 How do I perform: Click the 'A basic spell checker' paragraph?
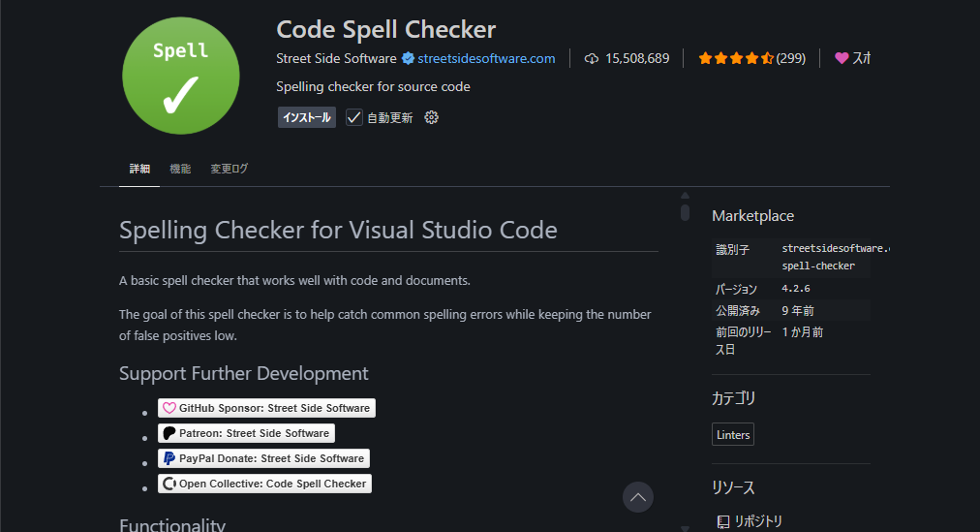pyautogui.click(x=294, y=281)
